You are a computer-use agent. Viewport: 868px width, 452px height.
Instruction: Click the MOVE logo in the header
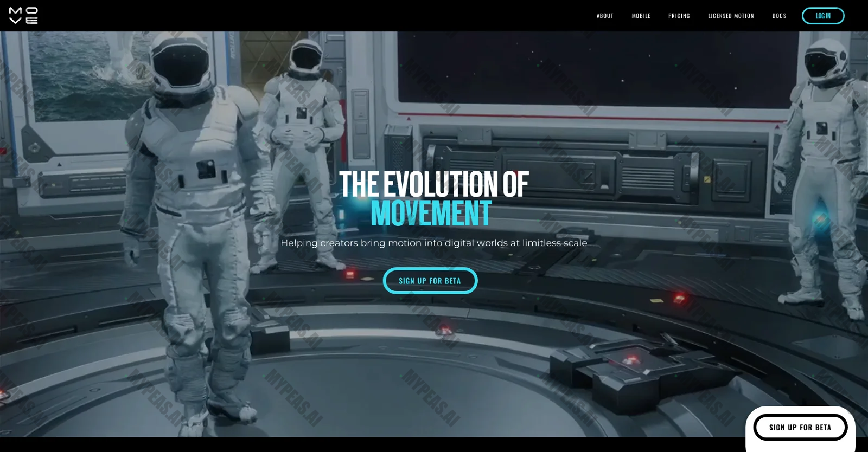[x=23, y=16]
